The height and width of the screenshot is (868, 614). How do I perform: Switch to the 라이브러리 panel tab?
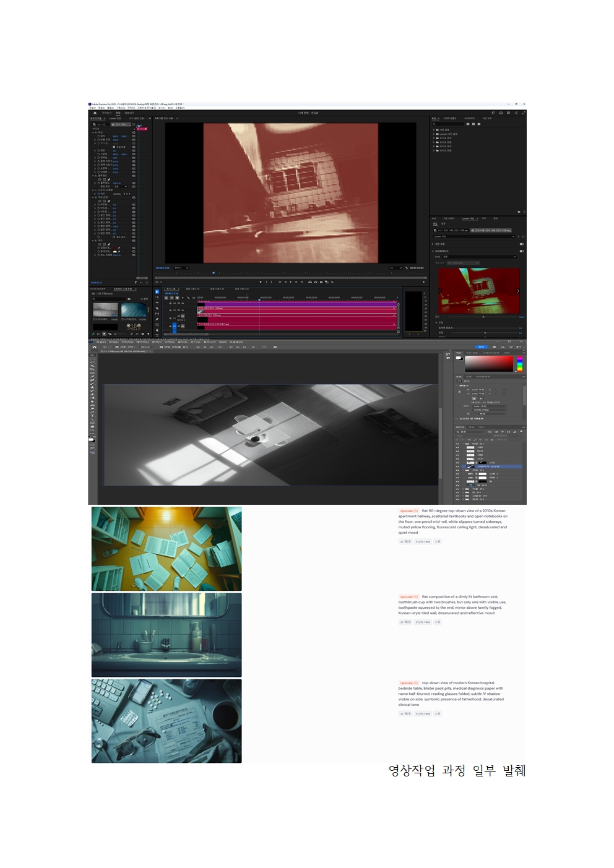470,118
